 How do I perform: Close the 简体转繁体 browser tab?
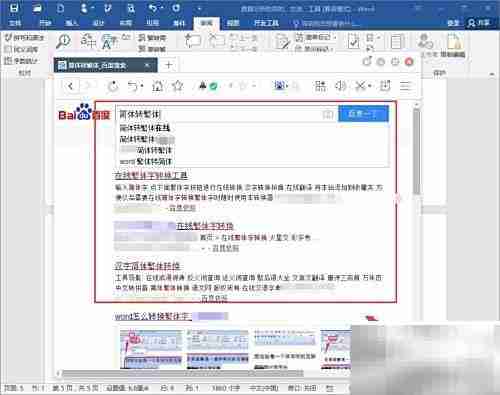pos(147,65)
